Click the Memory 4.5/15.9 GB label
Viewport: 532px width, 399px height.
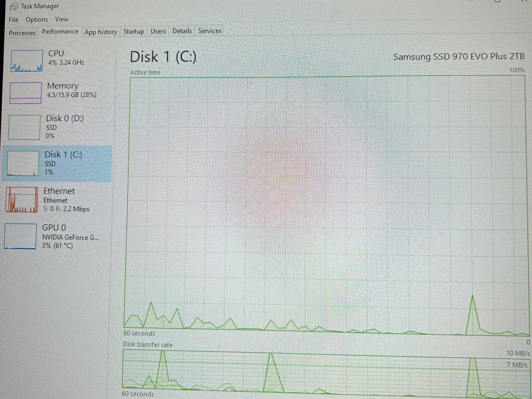pos(71,90)
